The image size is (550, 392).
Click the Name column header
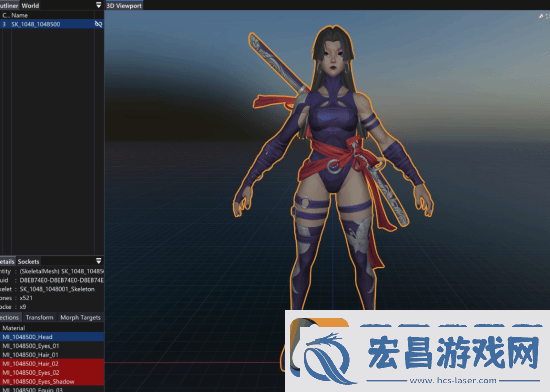(20, 15)
